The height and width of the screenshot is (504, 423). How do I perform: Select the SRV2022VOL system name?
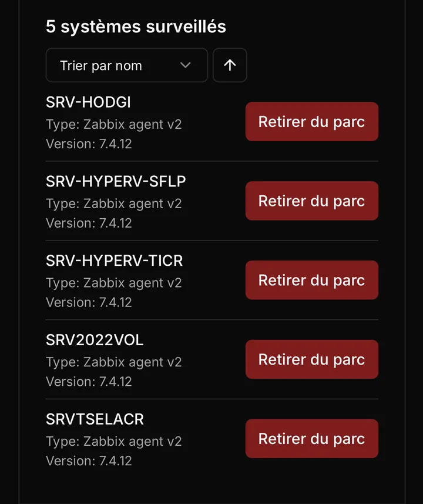pos(95,340)
